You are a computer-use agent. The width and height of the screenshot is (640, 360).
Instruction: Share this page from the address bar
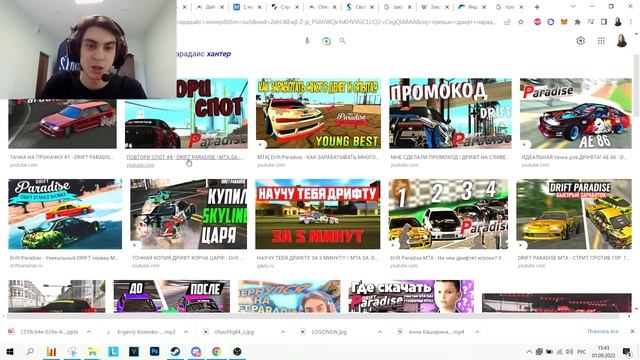[x=507, y=22]
